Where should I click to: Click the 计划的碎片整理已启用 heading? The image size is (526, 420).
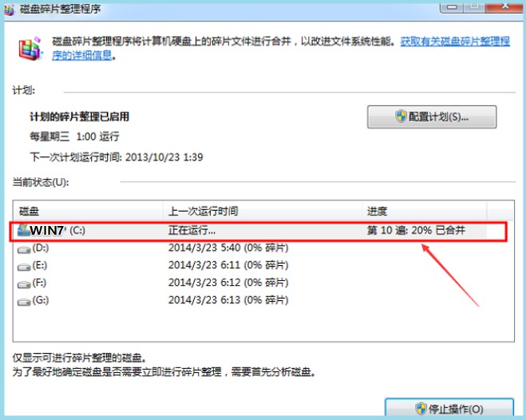80,117
